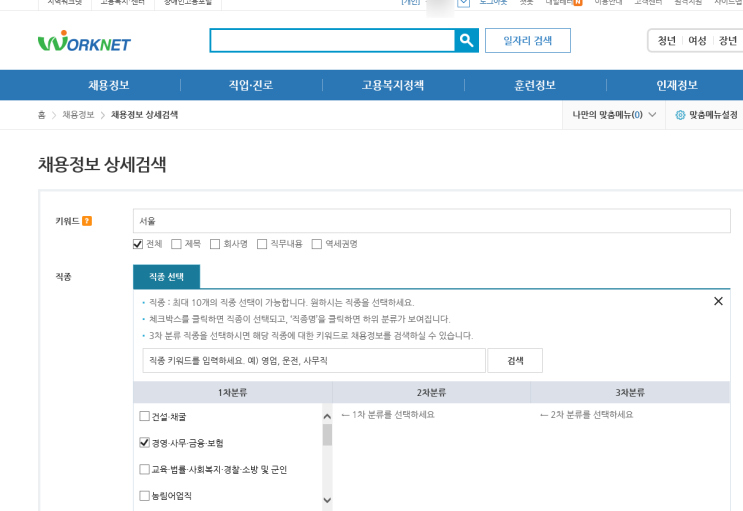Go to 채용정보 in the breadcrumb
This screenshot has width=743, height=511.
tap(78, 115)
